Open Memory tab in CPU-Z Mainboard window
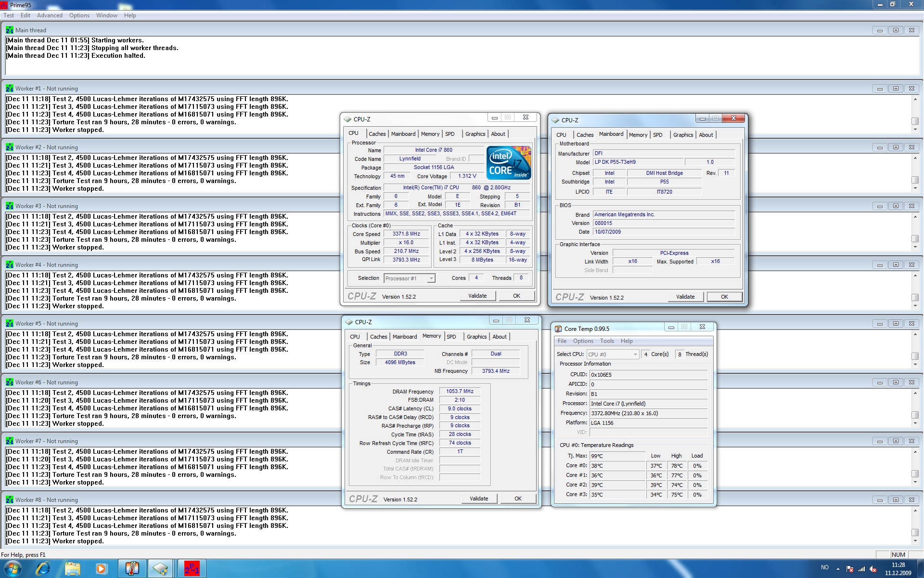 click(638, 135)
